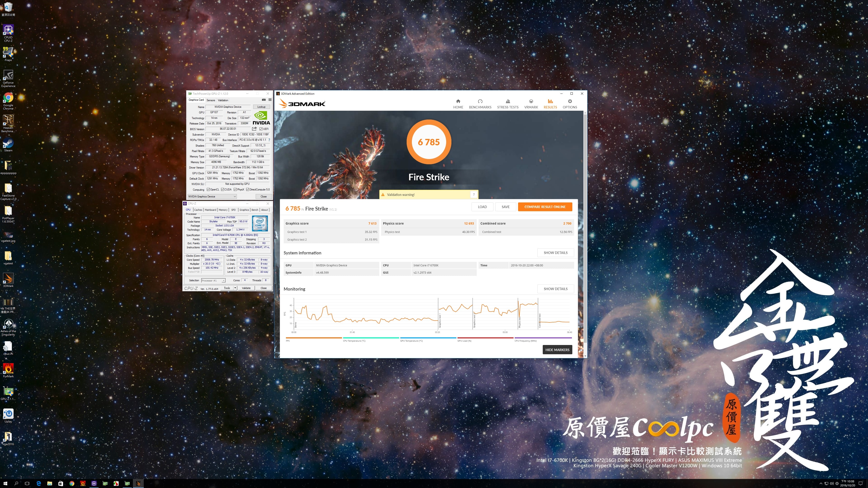Image resolution: width=868 pixels, height=488 pixels.
Task: Open the FurMark desktop shortcut
Action: 8,371
